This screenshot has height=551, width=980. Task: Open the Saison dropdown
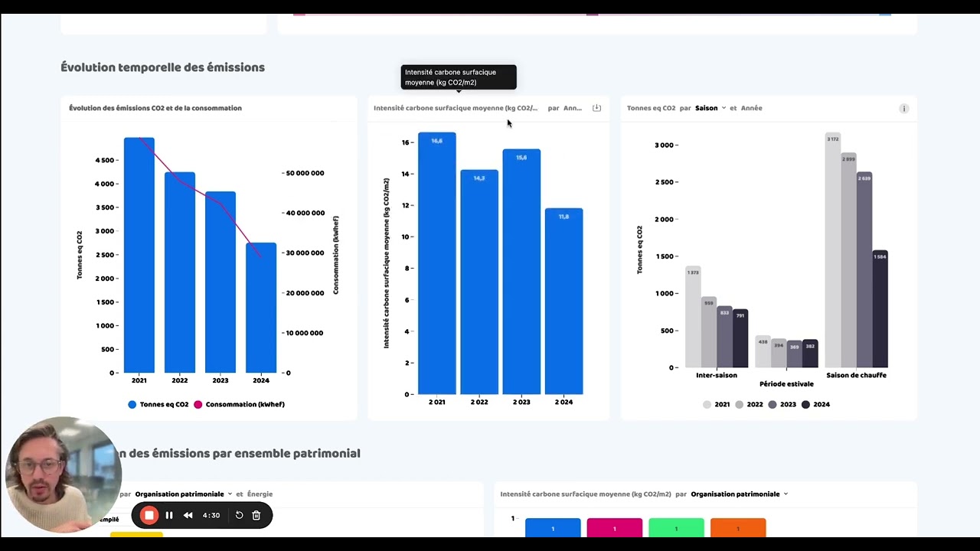710,108
